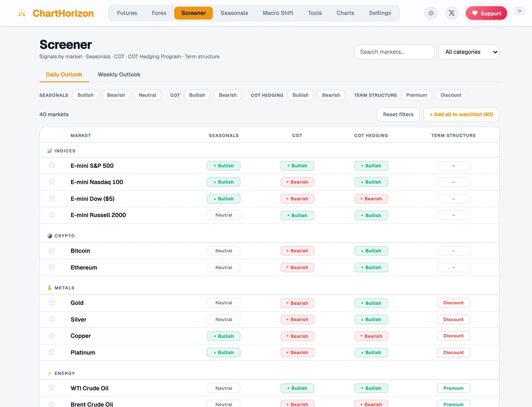532x407 pixels.
Task: Toggle COT Hedging Bullish filter chip
Action: coord(301,95)
